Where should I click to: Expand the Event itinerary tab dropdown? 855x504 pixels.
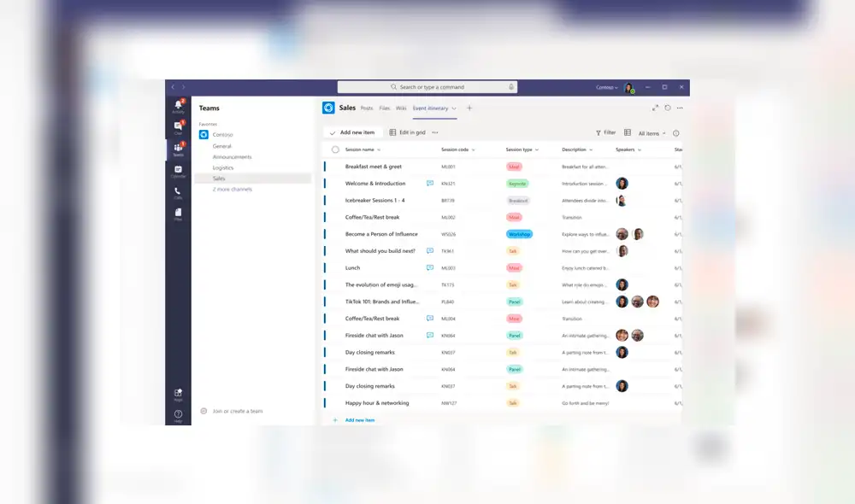point(453,108)
